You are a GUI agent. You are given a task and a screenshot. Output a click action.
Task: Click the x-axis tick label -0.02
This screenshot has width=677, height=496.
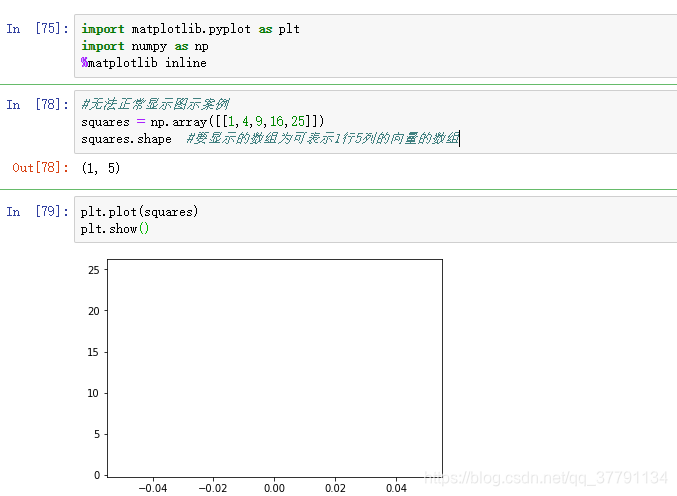213,488
